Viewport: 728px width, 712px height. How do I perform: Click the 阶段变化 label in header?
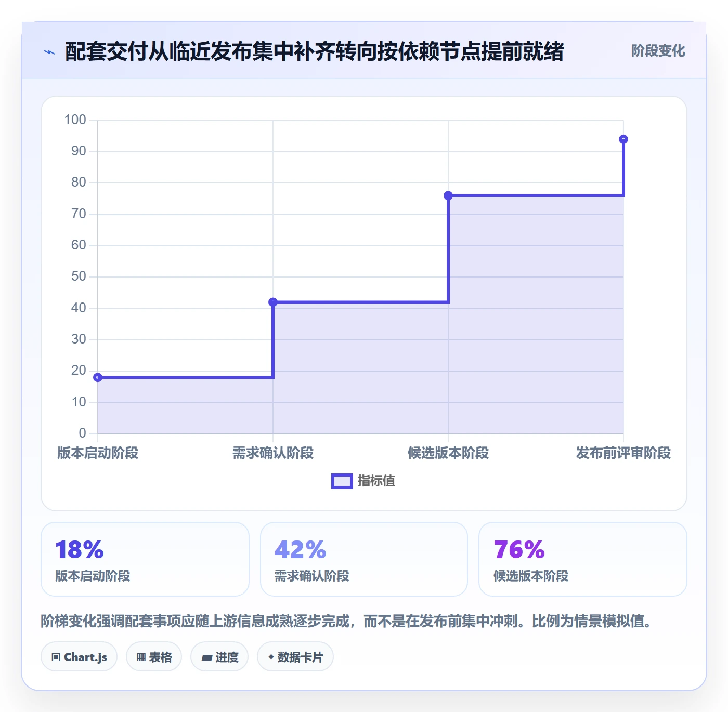658,51
